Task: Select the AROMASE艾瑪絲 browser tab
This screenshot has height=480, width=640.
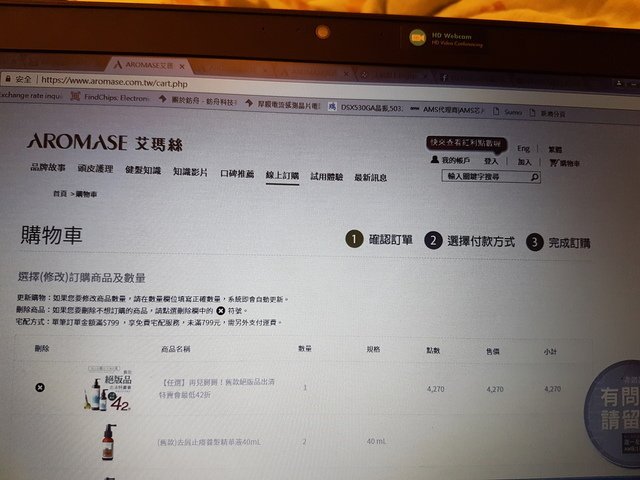Action: coord(148,65)
